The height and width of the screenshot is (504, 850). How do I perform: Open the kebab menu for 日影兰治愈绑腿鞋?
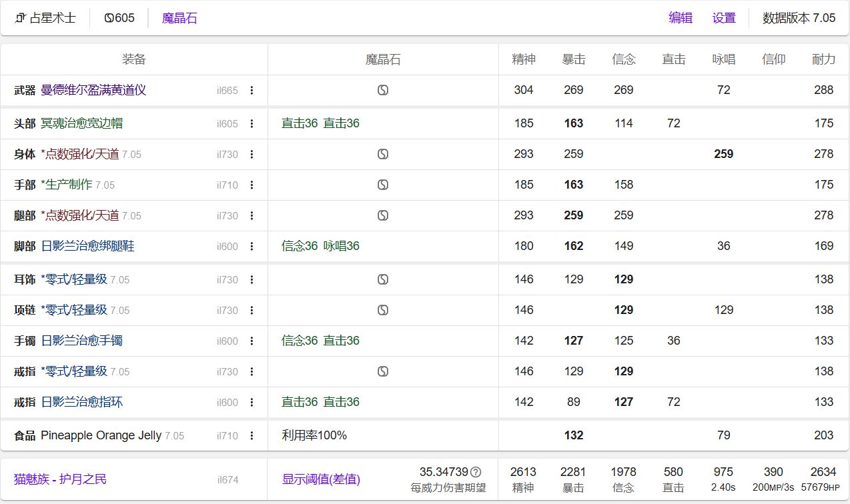click(x=252, y=246)
